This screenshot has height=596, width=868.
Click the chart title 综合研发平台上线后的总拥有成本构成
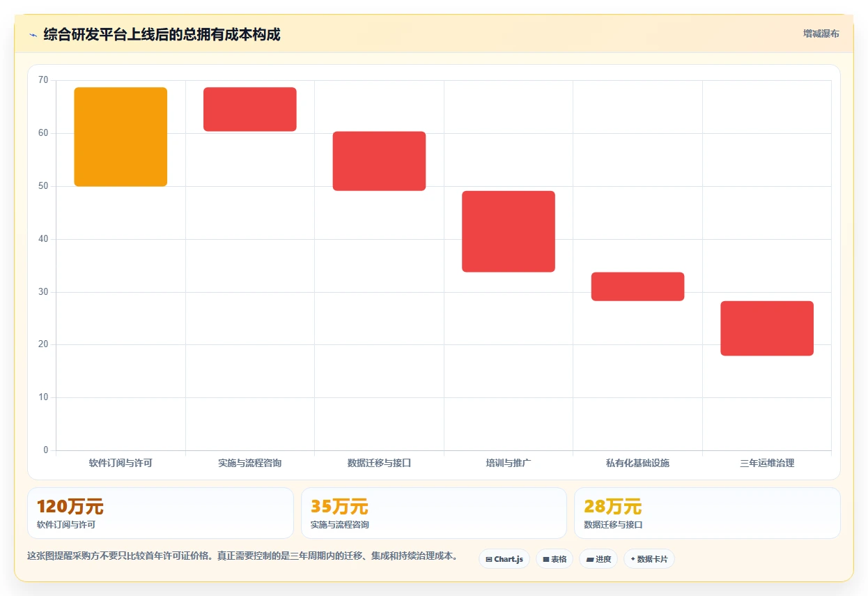coord(162,34)
